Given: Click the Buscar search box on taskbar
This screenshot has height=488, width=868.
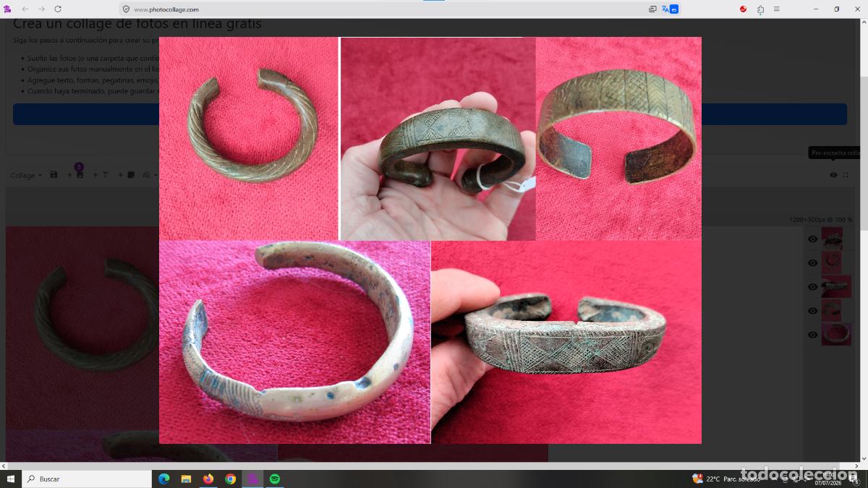Looking at the screenshot, I should [87, 479].
